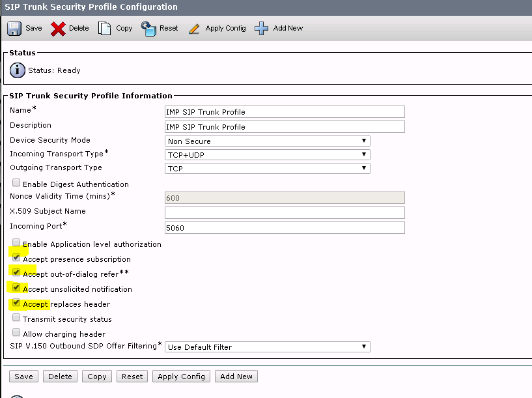Uncheck Accept unsolicited notification

point(16,287)
